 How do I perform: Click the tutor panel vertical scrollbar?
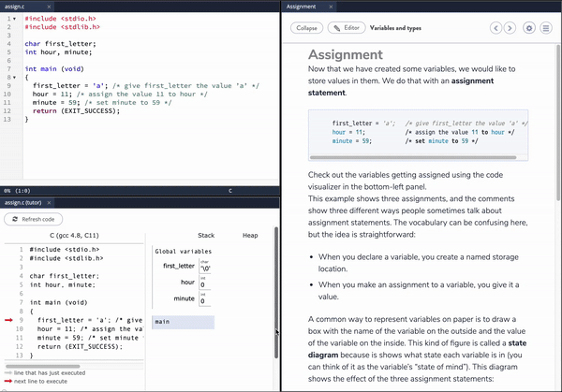276,292
